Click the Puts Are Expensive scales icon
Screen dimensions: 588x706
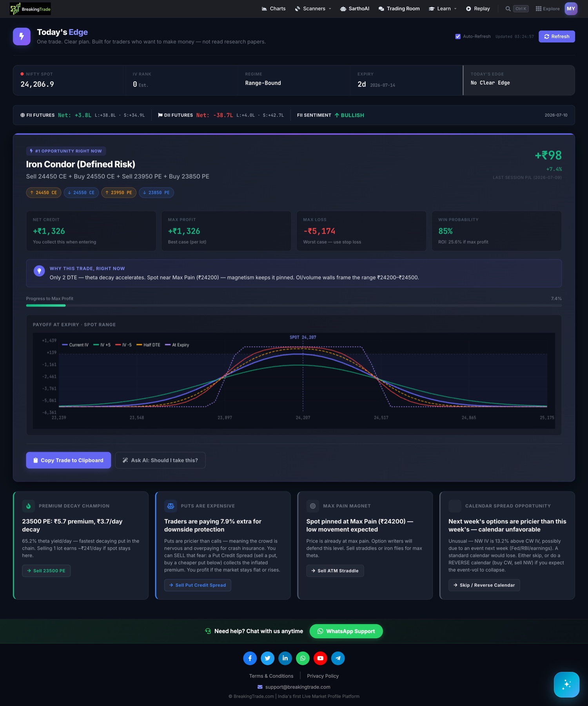(x=171, y=506)
